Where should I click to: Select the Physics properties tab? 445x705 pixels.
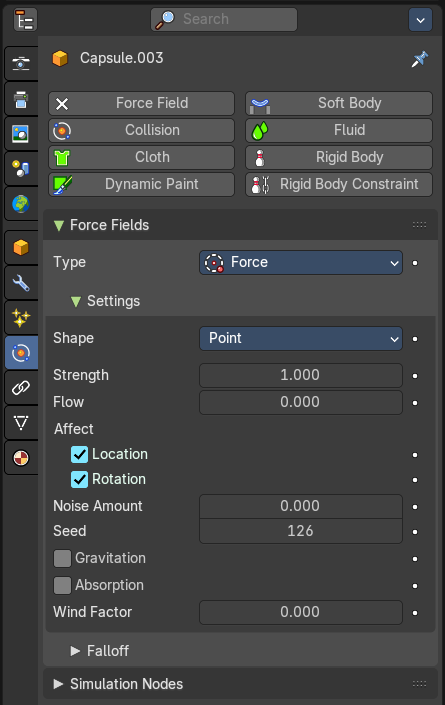[21, 353]
